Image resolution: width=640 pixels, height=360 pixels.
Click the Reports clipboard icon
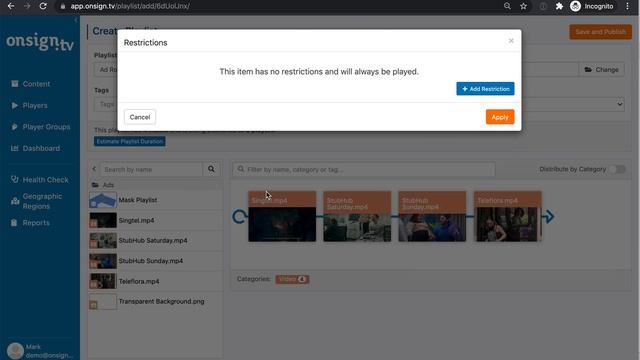14,223
